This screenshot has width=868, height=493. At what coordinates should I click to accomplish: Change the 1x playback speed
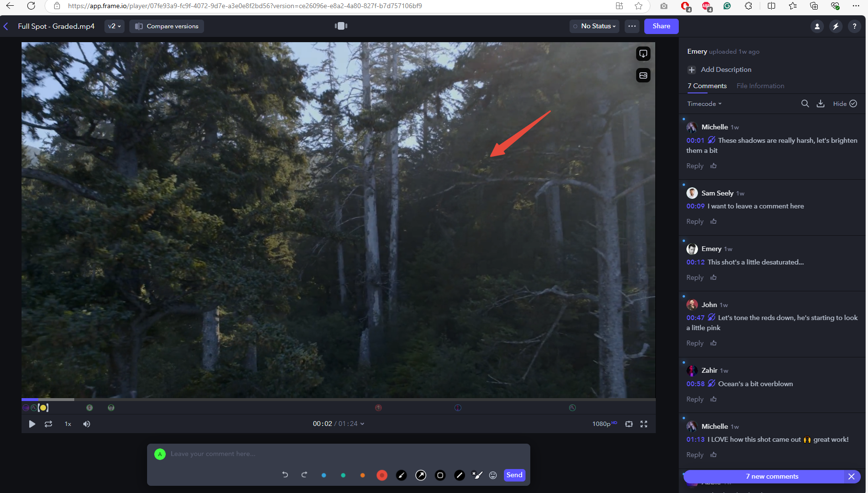click(x=68, y=424)
